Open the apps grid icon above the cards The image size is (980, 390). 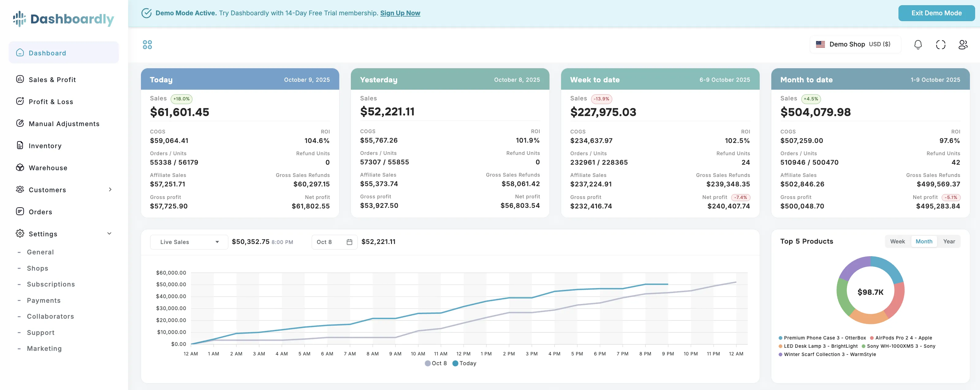coord(147,44)
